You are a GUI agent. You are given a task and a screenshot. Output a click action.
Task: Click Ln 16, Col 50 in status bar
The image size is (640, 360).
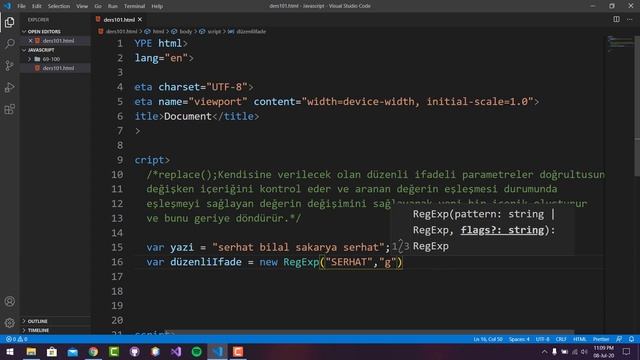pyautogui.click(x=488, y=339)
